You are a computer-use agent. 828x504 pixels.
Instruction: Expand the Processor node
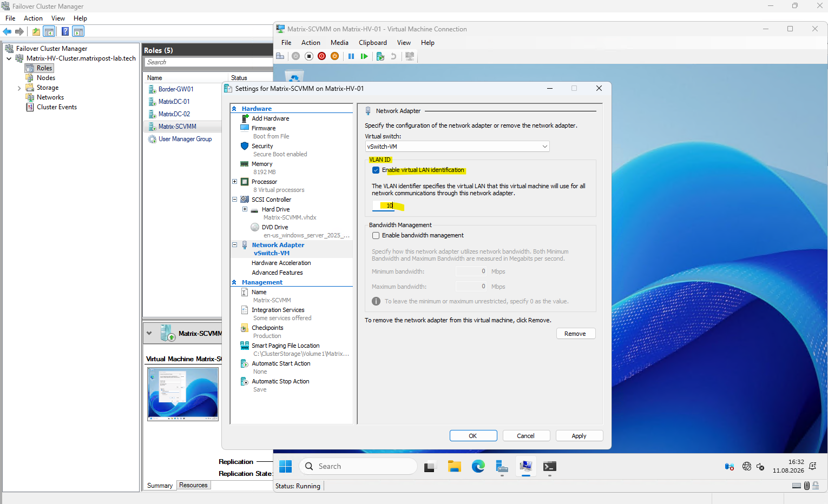click(x=234, y=182)
